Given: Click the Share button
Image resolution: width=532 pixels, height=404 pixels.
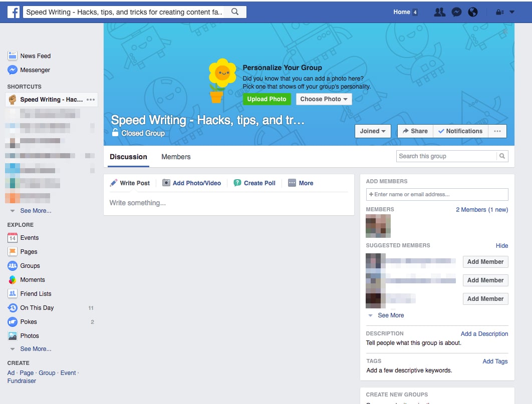Looking at the screenshot, I should (x=415, y=131).
